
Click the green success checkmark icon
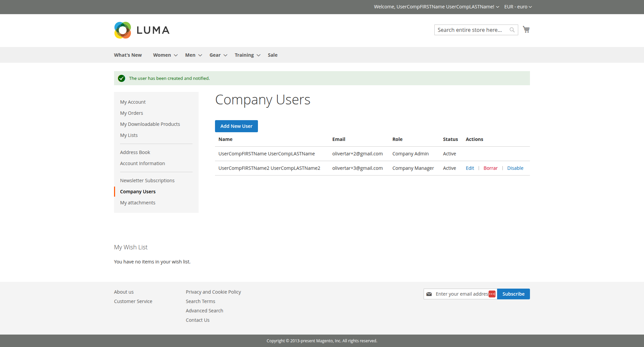[x=121, y=78]
